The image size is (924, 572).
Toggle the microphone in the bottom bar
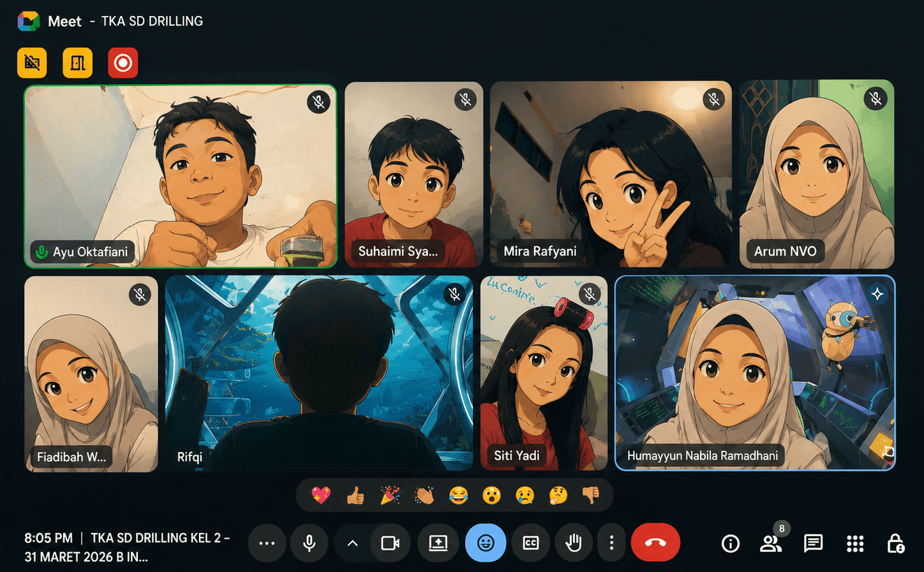tap(309, 543)
